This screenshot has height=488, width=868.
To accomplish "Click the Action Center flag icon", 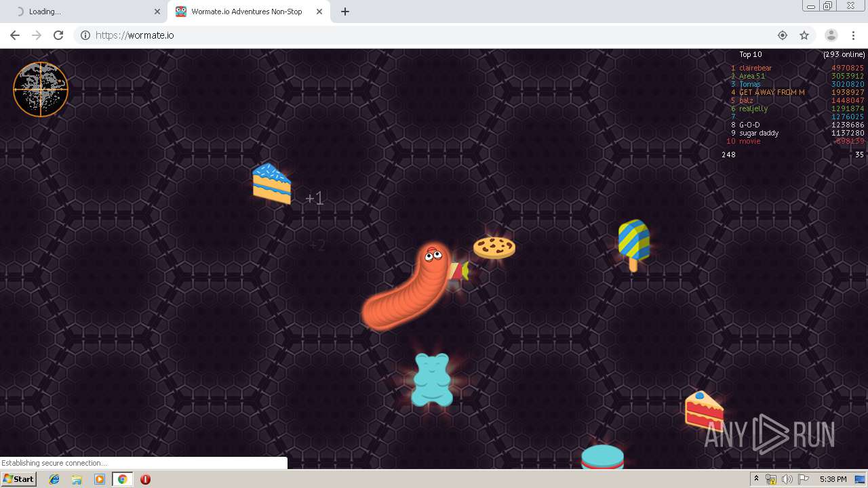I will click(803, 479).
